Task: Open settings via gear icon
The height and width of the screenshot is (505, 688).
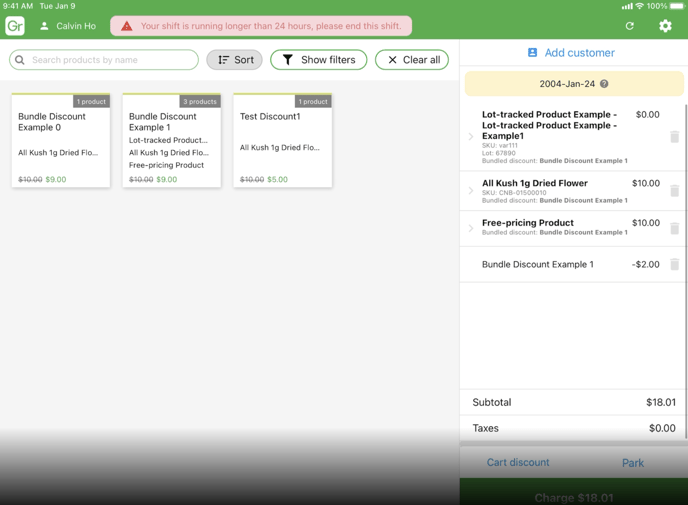Action: tap(665, 26)
